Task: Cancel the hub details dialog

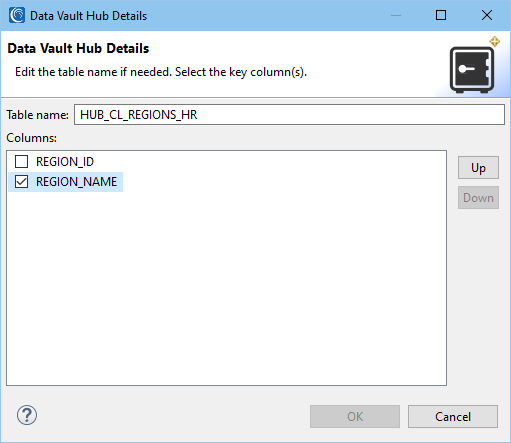Action: [453, 416]
